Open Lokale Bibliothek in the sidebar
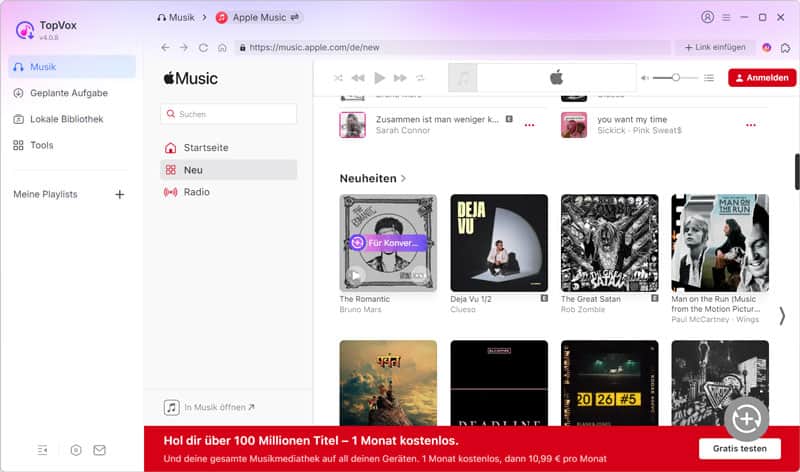Screen dimensions: 800x472 coord(66,119)
